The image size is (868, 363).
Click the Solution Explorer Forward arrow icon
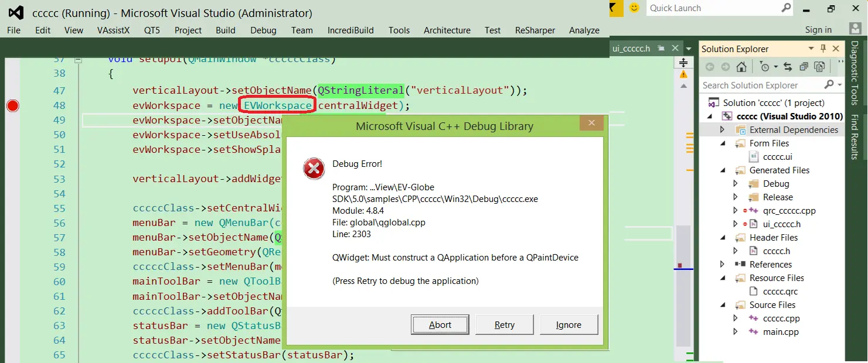[726, 67]
